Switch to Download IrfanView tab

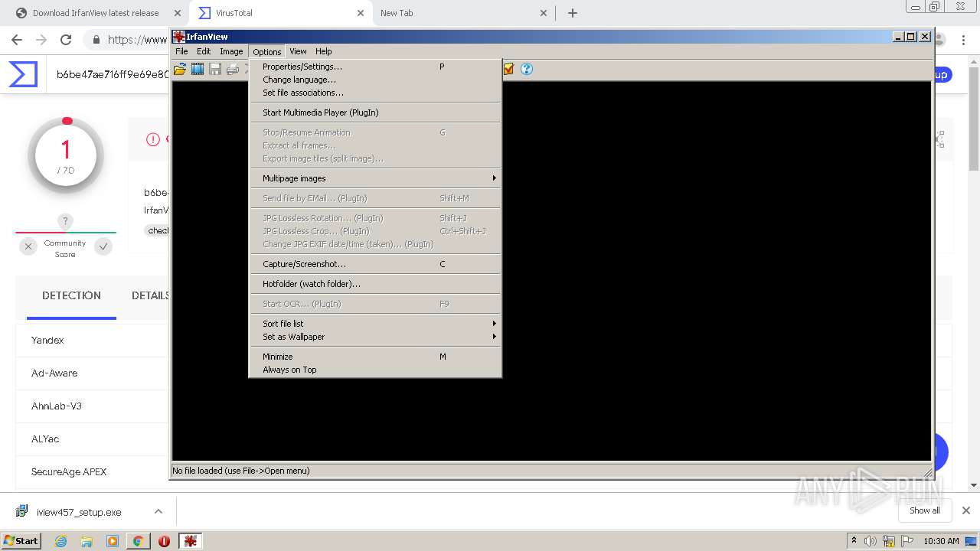click(x=95, y=13)
